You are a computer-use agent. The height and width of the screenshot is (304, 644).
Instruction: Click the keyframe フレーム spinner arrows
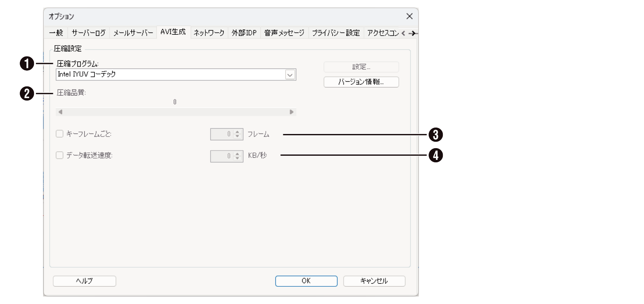pyautogui.click(x=238, y=134)
